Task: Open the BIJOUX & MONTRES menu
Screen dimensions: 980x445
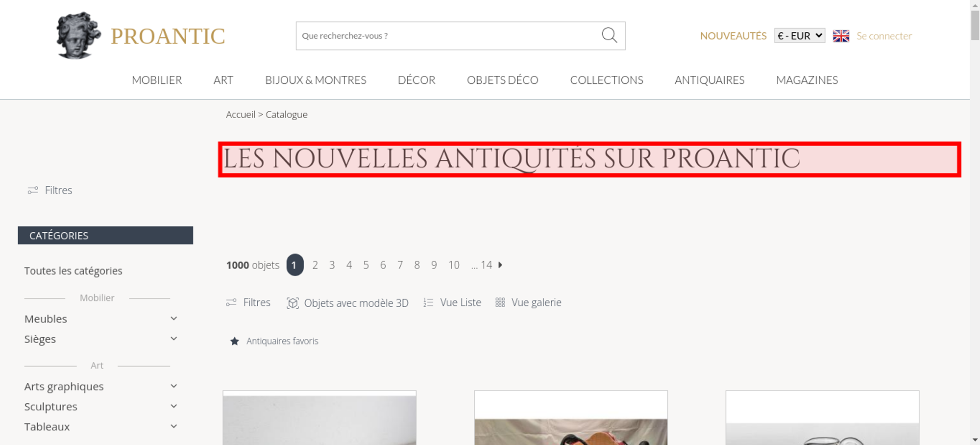Action: [x=316, y=80]
